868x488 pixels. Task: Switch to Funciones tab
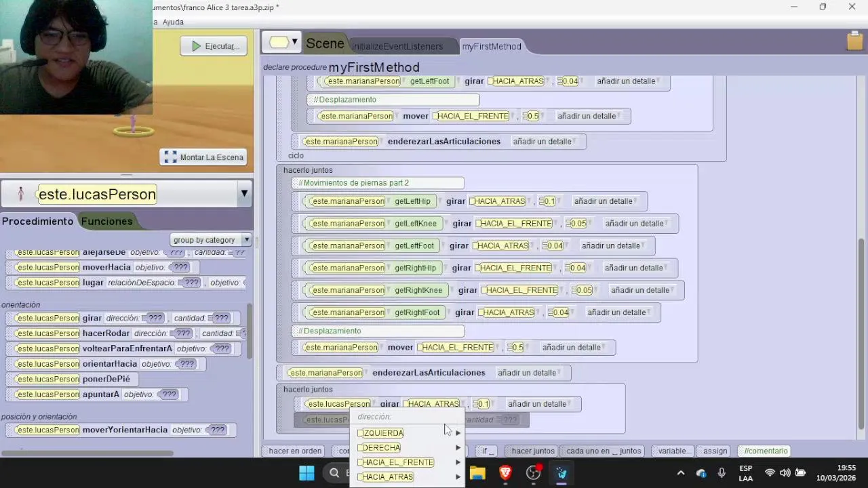point(106,222)
